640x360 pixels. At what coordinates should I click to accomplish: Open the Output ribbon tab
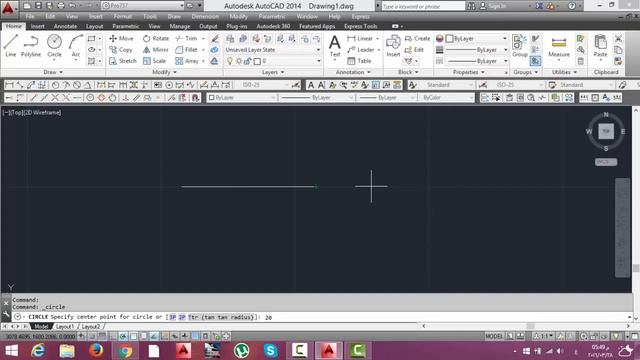[208, 26]
